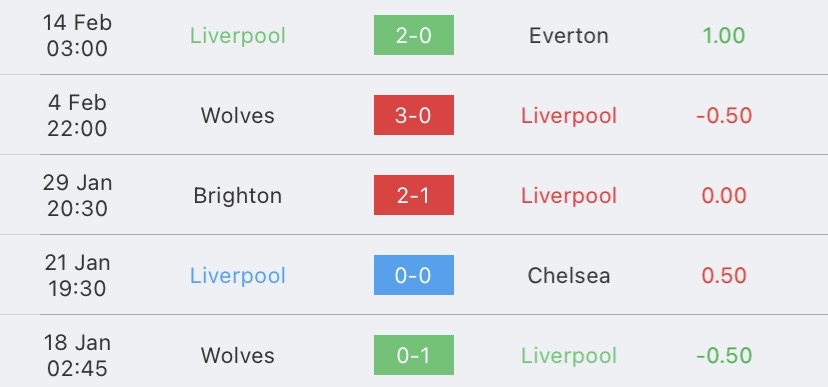Viewport: 828px width, 387px height.
Task: Open the red 3-0 score badge
Action: click(413, 115)
